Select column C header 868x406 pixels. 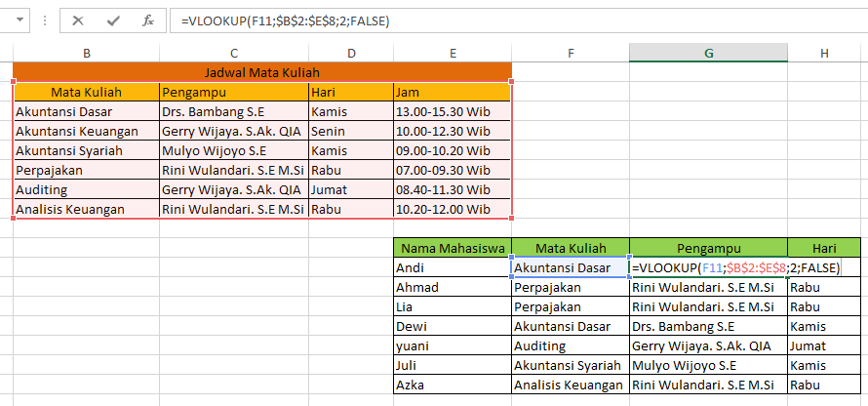coord(234,53)
